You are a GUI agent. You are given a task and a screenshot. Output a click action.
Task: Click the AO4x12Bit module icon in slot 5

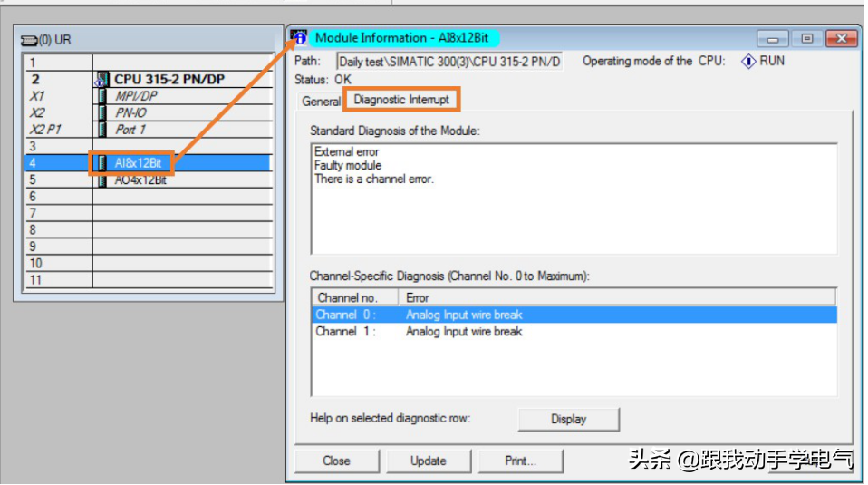pos(102,179)
